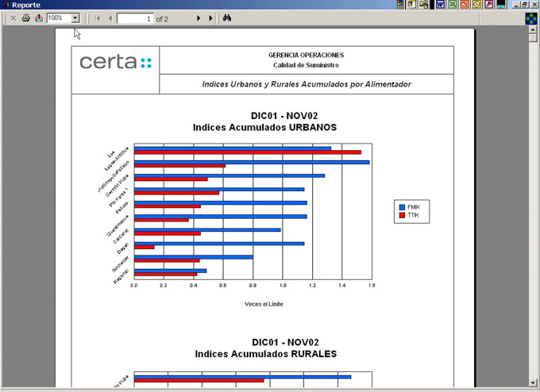Click the red TTIK legend swatch
The image size is (540, 392).
pyautogui.click(x=403, y=214)
